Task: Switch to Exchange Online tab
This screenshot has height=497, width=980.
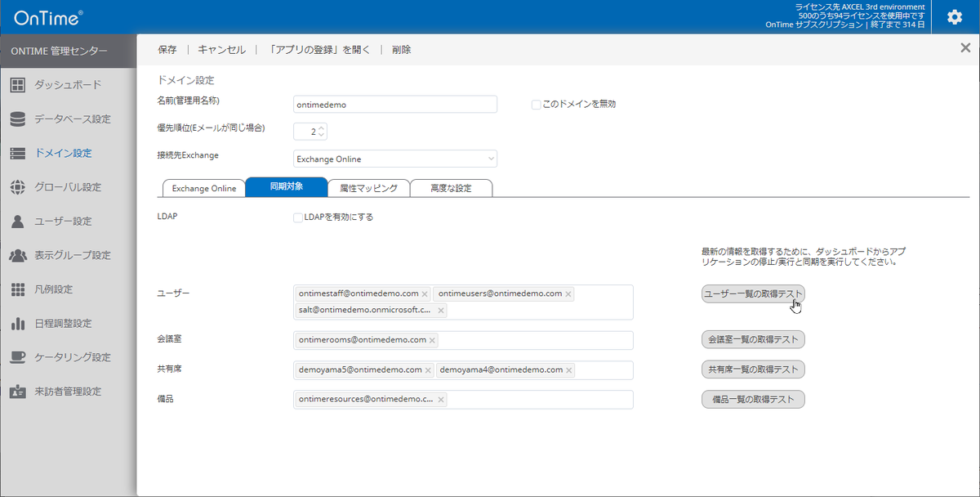Action: 204,188
